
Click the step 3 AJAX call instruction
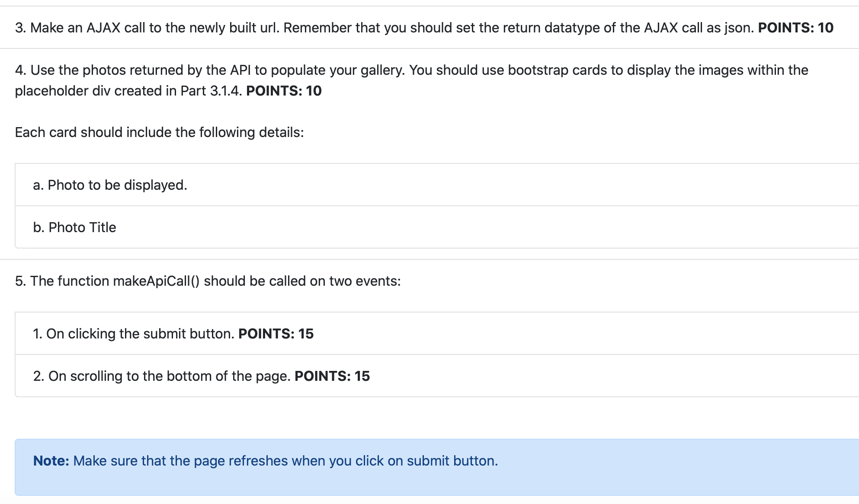(424, 28)
